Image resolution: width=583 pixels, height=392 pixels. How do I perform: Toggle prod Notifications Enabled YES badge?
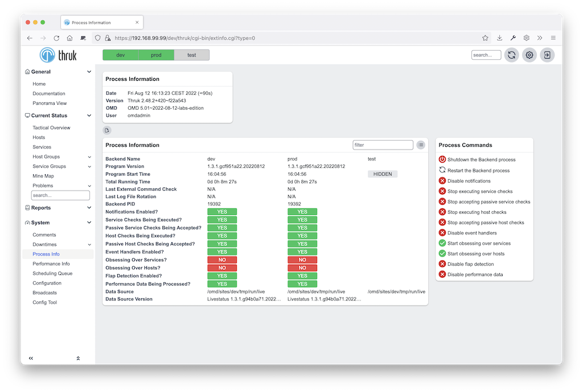click(302, 212)
